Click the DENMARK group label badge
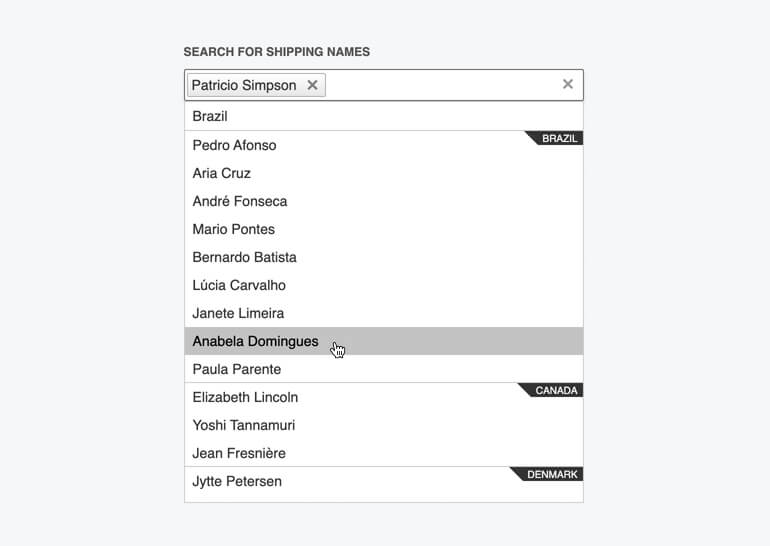The width and height of the screenshot is (770, 546). (x=552, y=475)
